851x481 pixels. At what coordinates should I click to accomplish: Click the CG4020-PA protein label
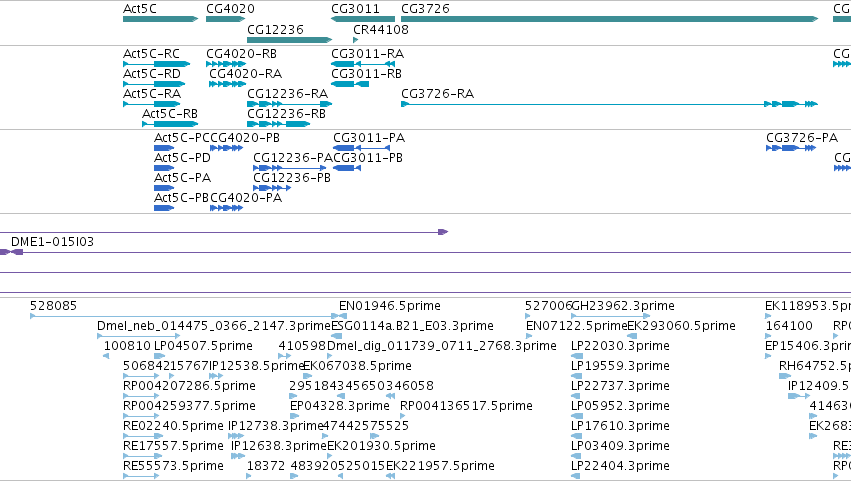246,198
